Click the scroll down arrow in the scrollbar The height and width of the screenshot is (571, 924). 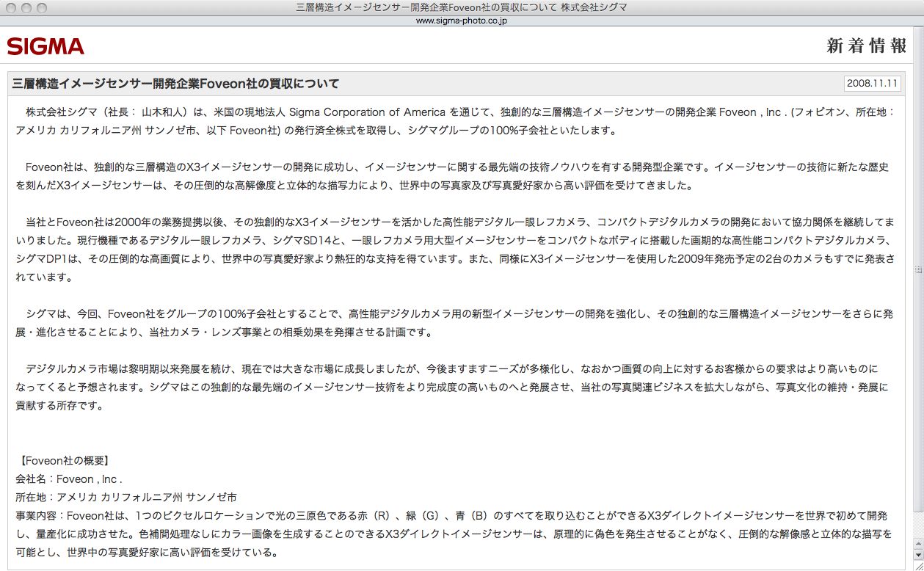tap(917, 556)
